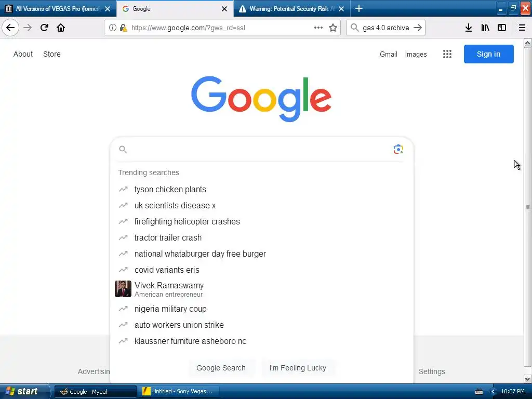The width and height of the screenshot is (532, 399).
Task: Open Google apps grid
Action: 447,54
